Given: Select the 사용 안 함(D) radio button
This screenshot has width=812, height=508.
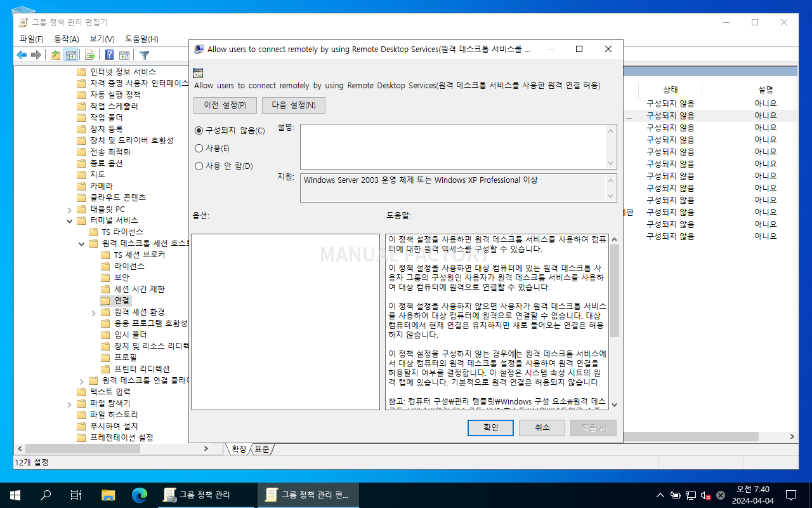Looking at the screenshot, I should point(199,166).
